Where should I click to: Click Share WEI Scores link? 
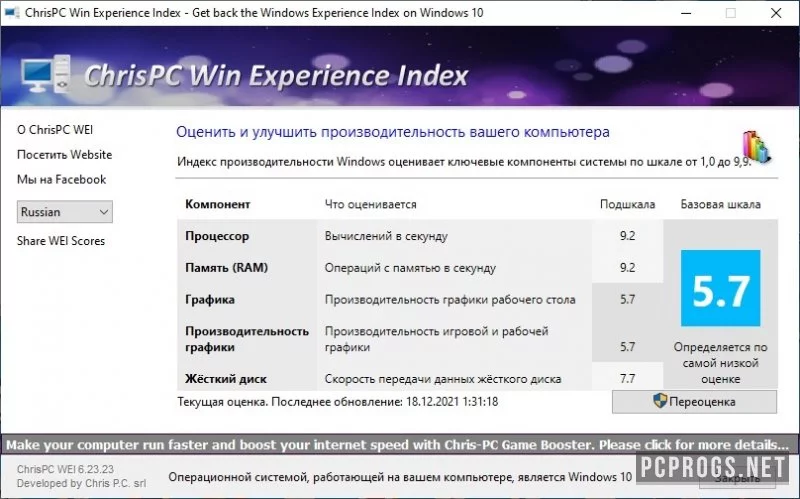coord(61,241)
